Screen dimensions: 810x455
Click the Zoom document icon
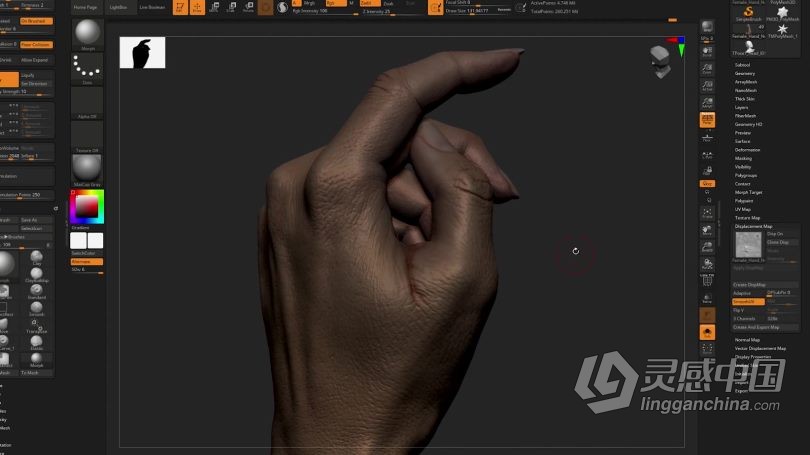tap(707, 69)
